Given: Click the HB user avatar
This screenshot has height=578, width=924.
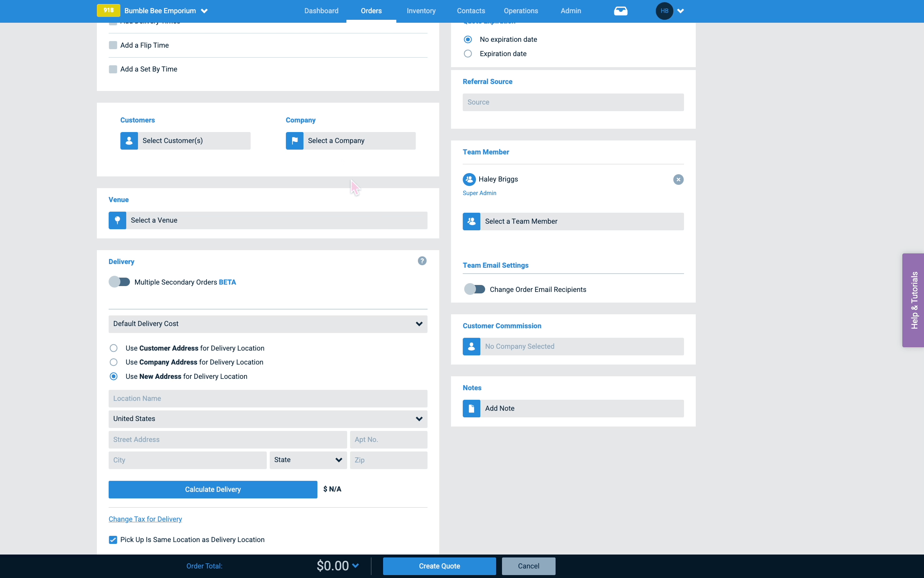Looking at the screenshot, I should [x=664, y=11].
